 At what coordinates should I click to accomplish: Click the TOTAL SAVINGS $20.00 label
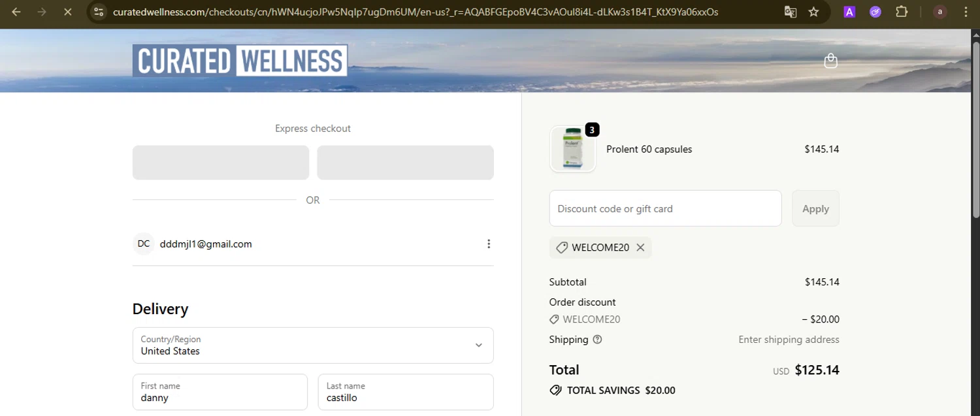(x=621, y=391)
